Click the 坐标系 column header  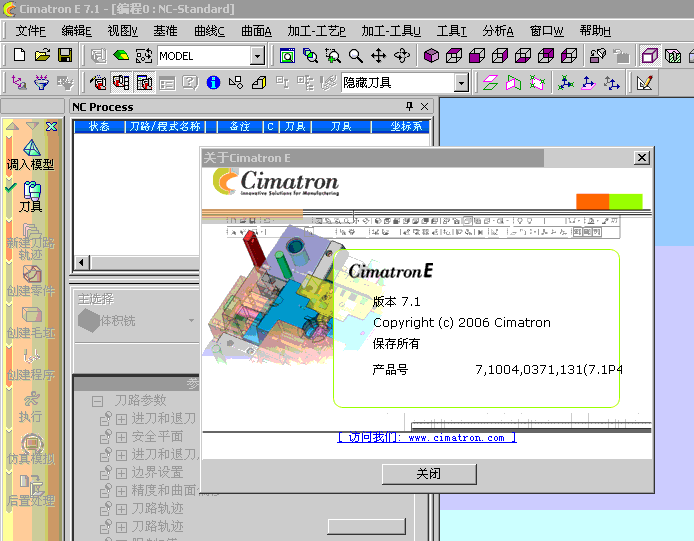click(x=401, y=127)
